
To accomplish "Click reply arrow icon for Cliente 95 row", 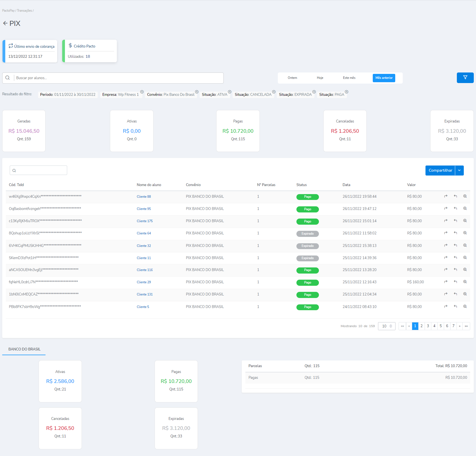I will tap(455, 209).
